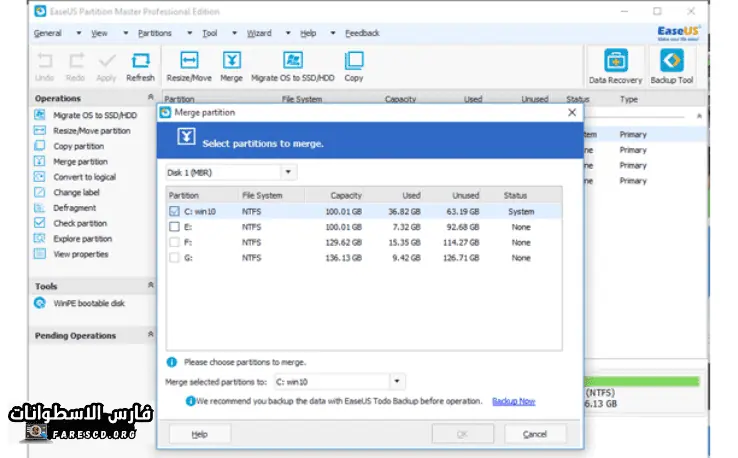This screenshot has width=738, height=458.
Task: Click the Help button in dialog
Action: pos(200,434)
